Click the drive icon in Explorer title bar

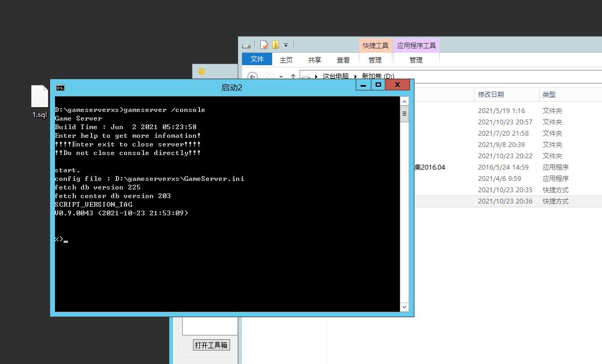[x=247, y=46]
